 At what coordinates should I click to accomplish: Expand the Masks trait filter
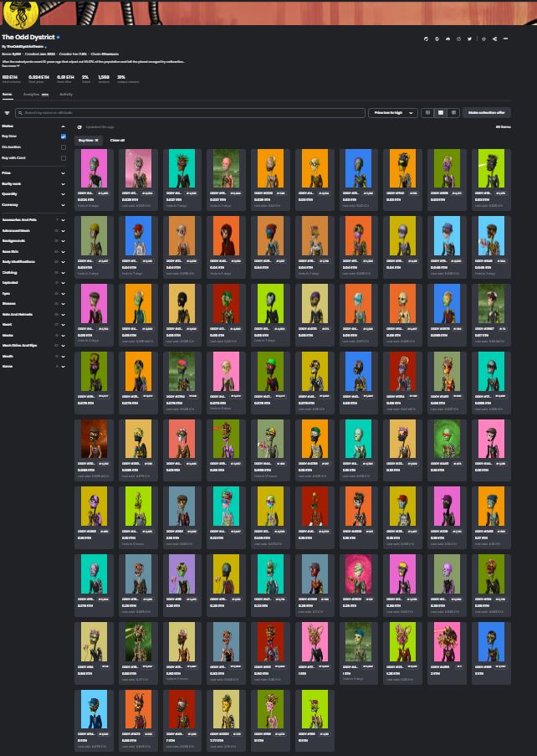point(33,335)
